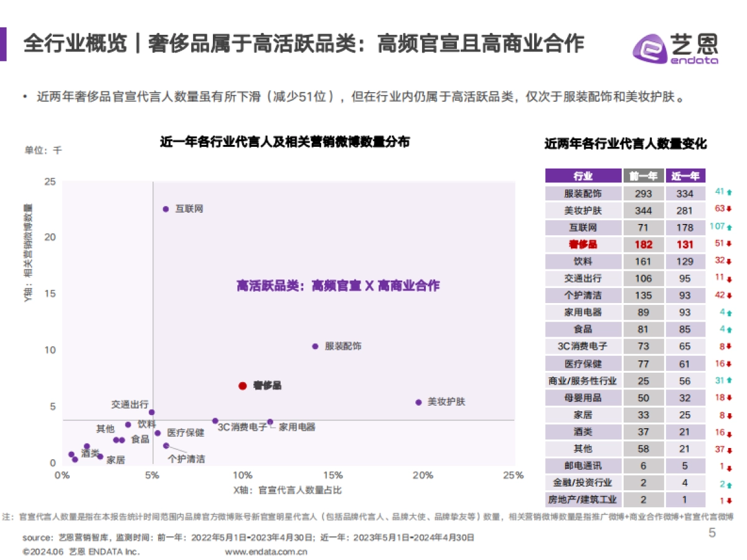The width and height of the screenshot is (747, 560).
Task: Select the 前一年 column header
Action: click(642, 176)
